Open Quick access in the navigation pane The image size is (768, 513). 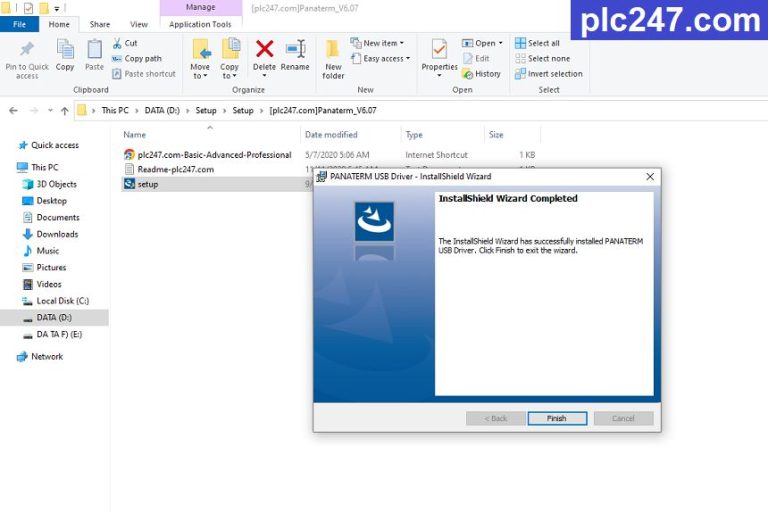[x=54, y=145]
